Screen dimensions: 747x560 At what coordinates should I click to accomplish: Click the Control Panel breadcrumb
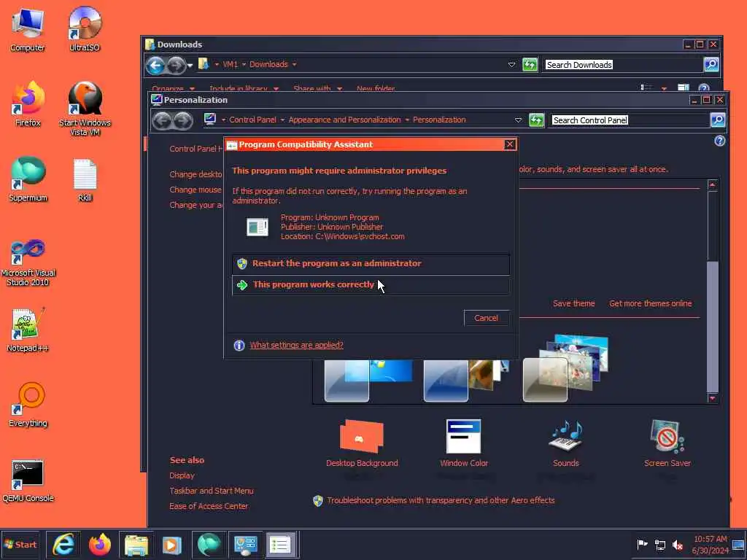pyautogui.click(x=252, y=120)
